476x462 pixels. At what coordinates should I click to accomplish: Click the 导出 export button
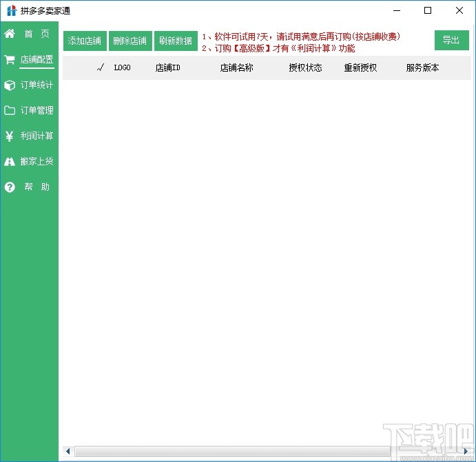tap(451, 40)
